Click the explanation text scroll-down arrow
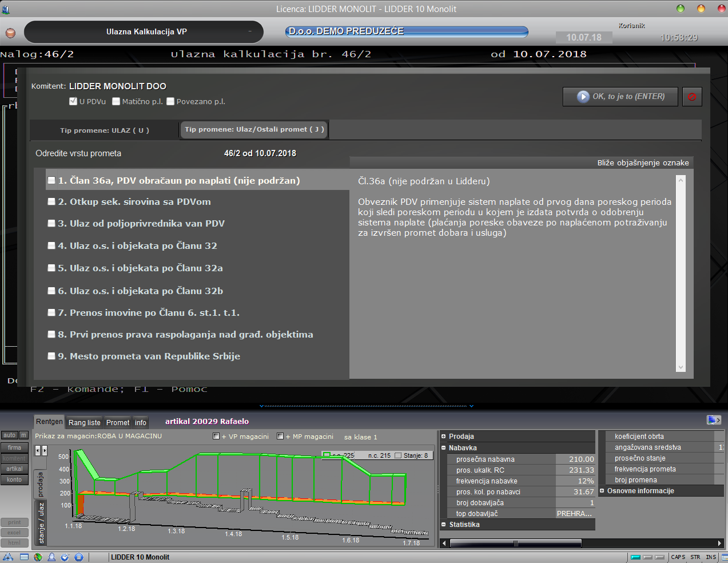 [x=681, y=367]
